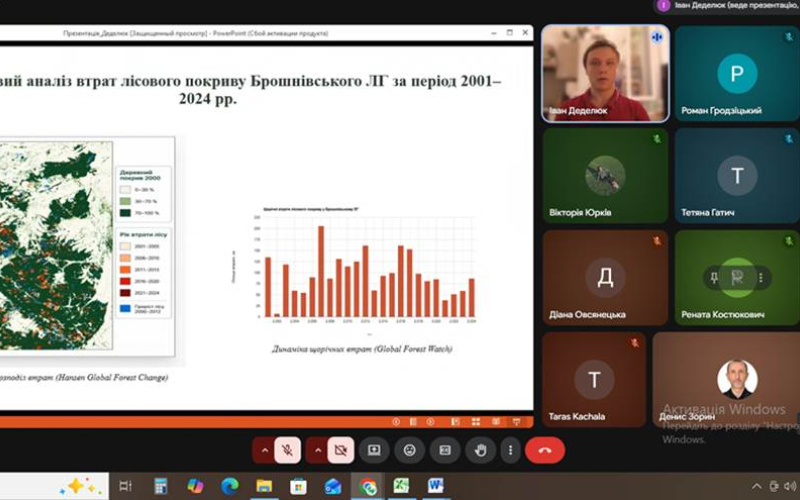Switch PowerPoint to Reading view
The width and height of the screenshot is (800, 500).
tap(495, 422)
